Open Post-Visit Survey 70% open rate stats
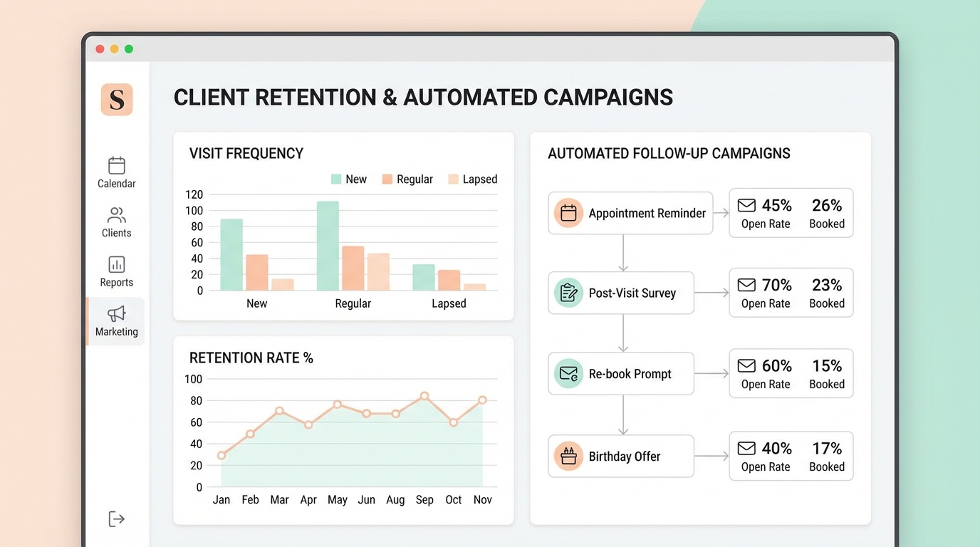The image size is (980, 547). pyautogui.click(x=765, y=293)
